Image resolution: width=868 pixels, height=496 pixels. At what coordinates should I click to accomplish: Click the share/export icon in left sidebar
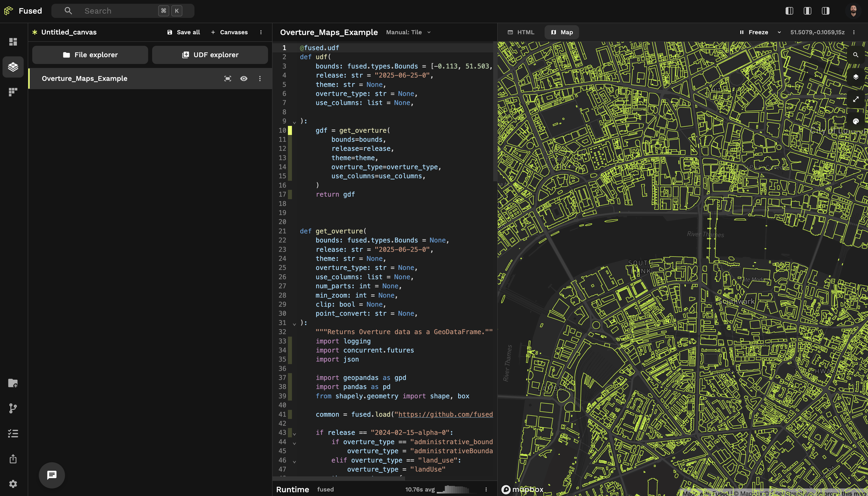[x=13, y=459]
